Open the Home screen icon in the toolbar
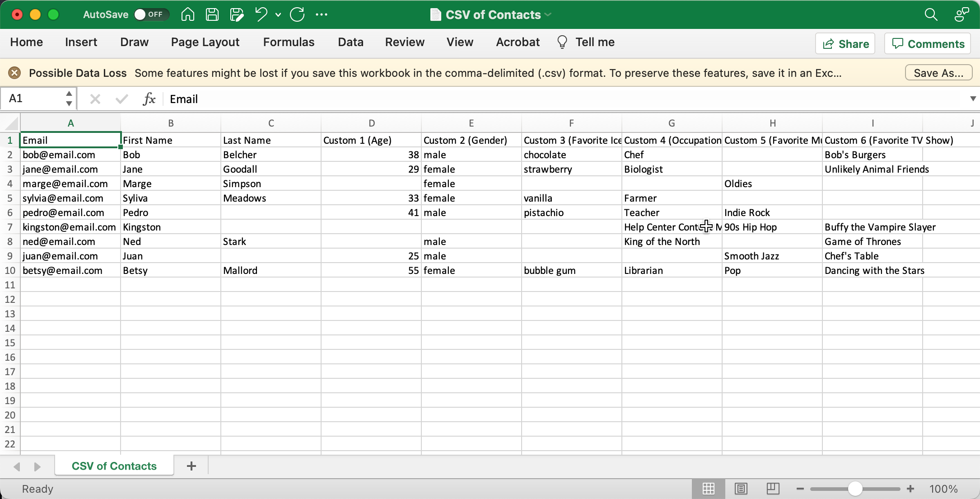Screen dimensions: 980x499 [187, 14]
